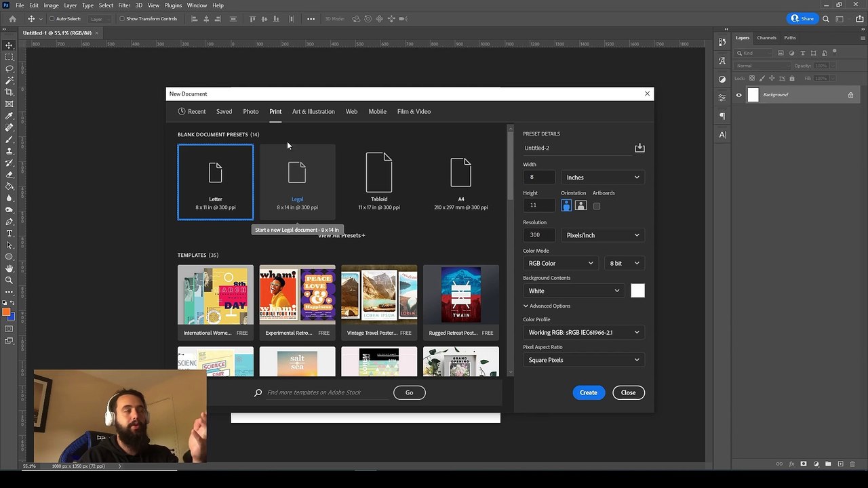Enable the Auto-Select checkbox
This screenshot has height=488, width=868.
[x=52, y=19]
